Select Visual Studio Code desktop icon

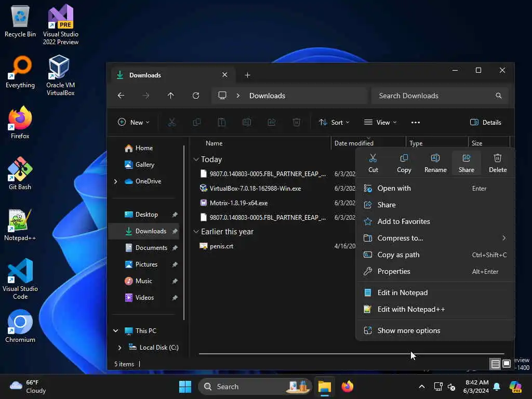(x=20, y=279)
